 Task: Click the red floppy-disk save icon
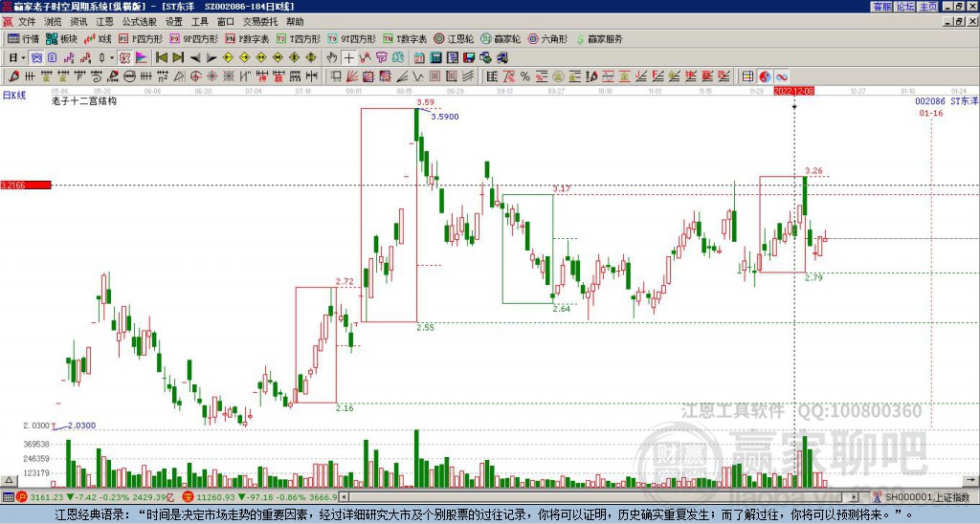[469, 57]
